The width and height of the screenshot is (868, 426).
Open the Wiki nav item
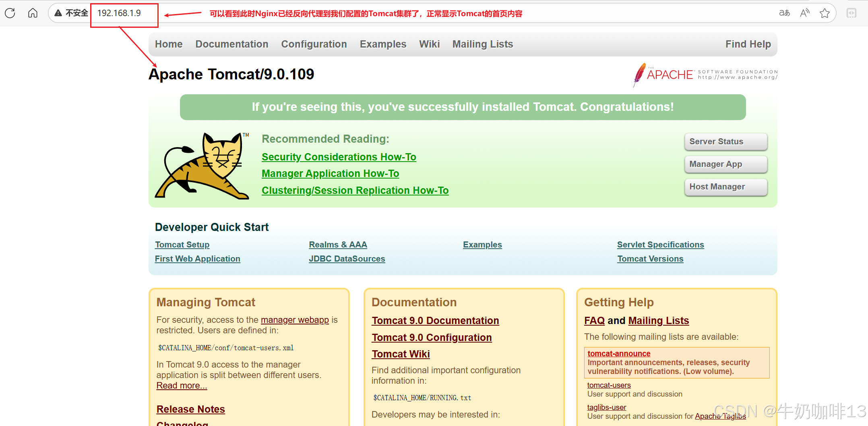[x=429, y=44]
